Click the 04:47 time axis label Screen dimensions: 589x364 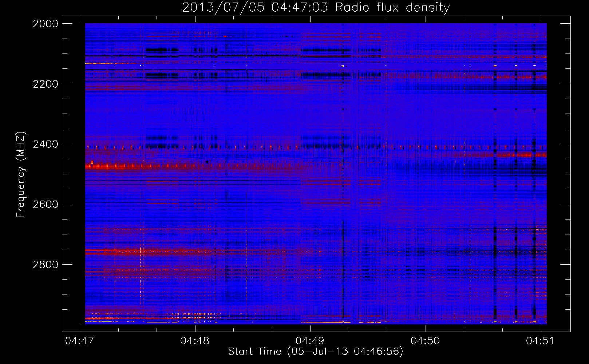point(79,341)
